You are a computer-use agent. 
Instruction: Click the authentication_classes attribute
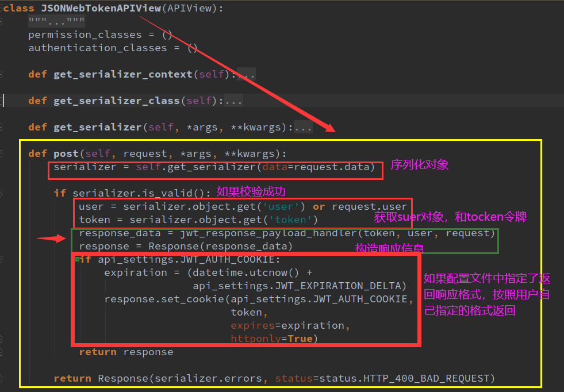[x=98, y=48]
